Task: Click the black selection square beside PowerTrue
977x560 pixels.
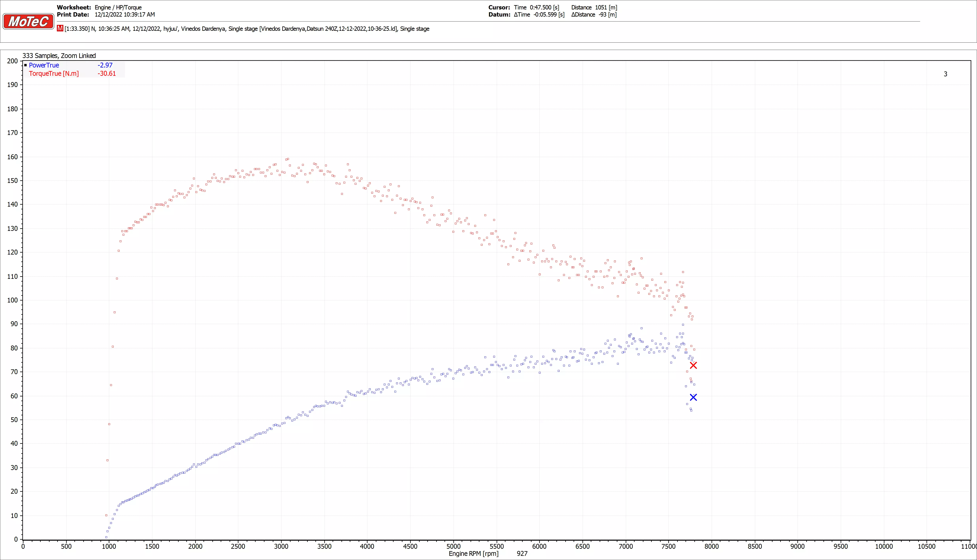Action: (25, 65)
